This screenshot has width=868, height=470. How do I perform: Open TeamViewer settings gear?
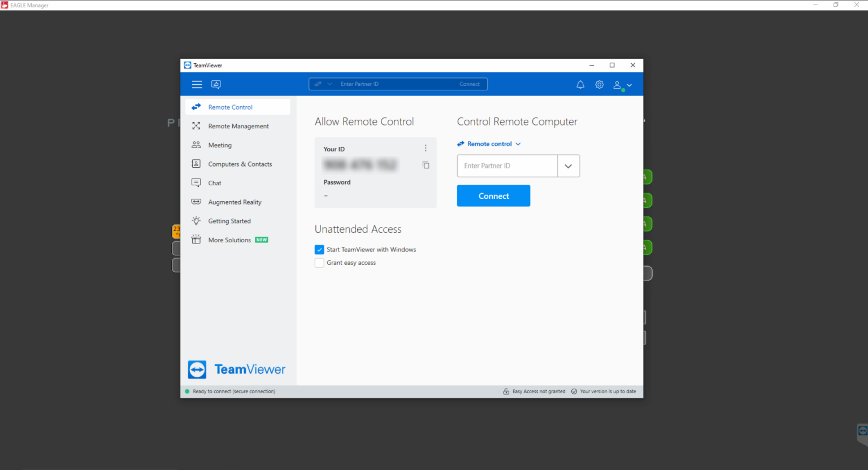[x=600, y=85]
